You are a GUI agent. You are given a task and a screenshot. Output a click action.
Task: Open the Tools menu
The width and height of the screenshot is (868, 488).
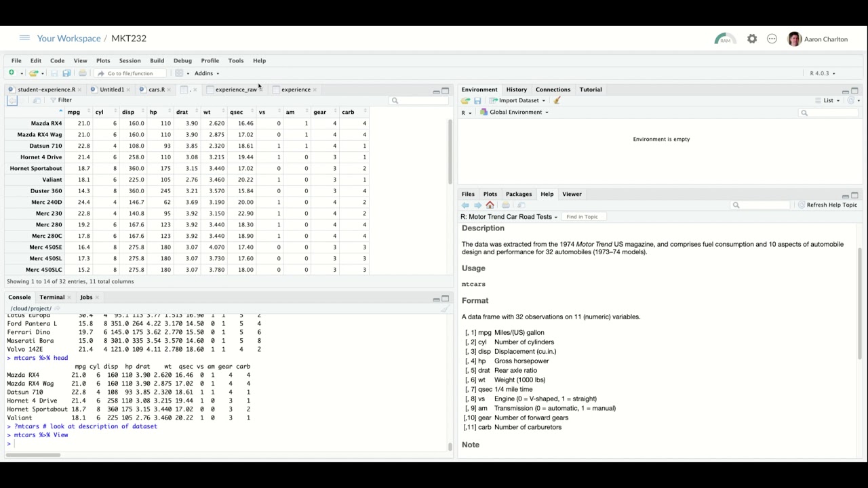[236, 61]
